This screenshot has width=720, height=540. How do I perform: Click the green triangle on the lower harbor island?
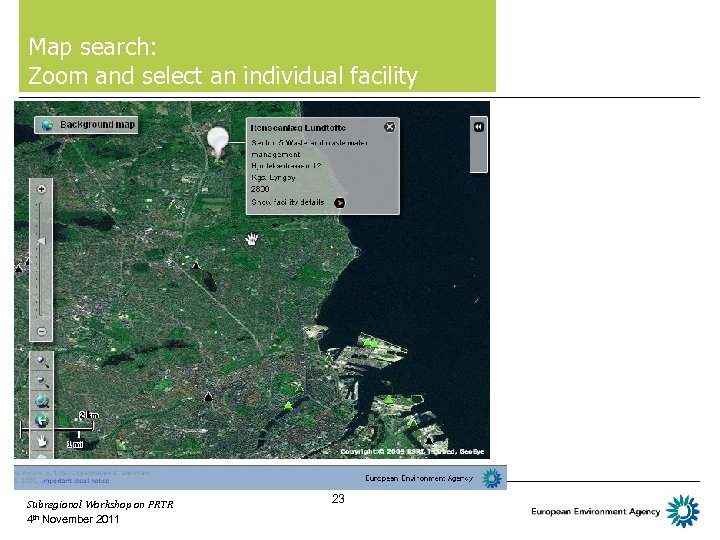[x=388, y=399]
